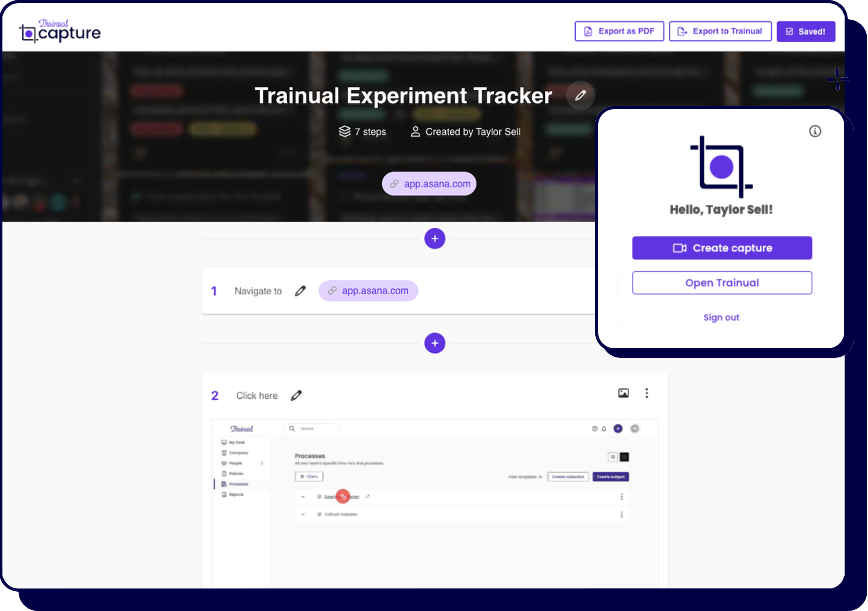
Task: Expand the Experiment Tracker row chevron
Action: point(303,497)
